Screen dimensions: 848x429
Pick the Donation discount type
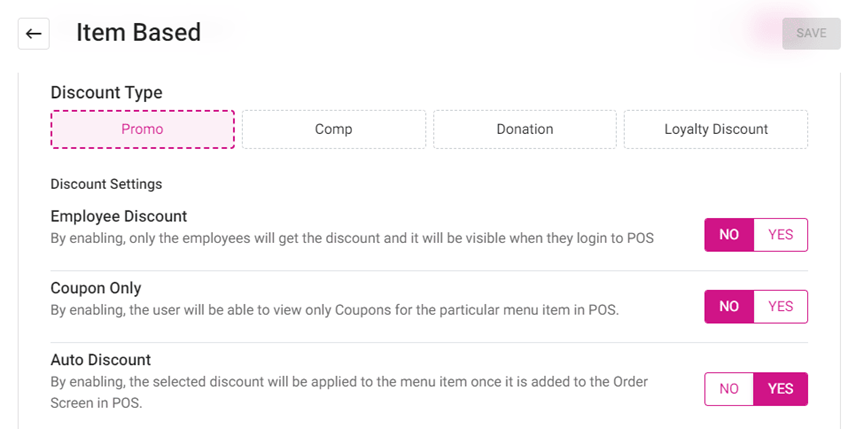[524, 129]
